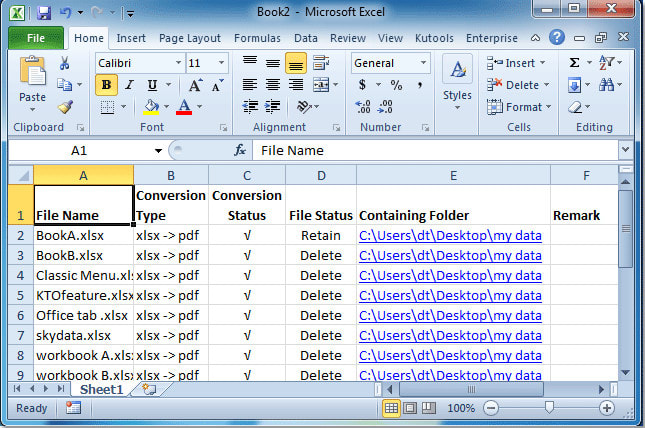Click the Find & Select binoculars icon
Screen dimensions: 645x428
(606, 85)
